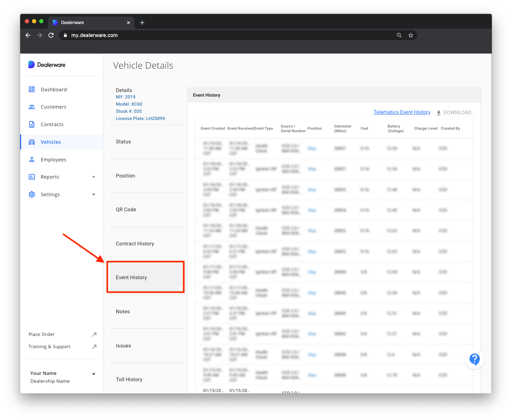
Task: Open the Your Name account dropdown
Action: coord(94,374)
